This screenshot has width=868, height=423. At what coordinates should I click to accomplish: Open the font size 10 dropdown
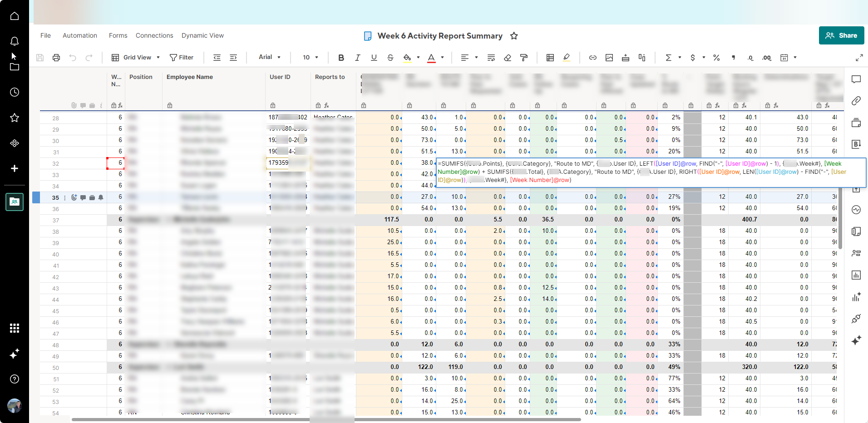click(311, 58)
